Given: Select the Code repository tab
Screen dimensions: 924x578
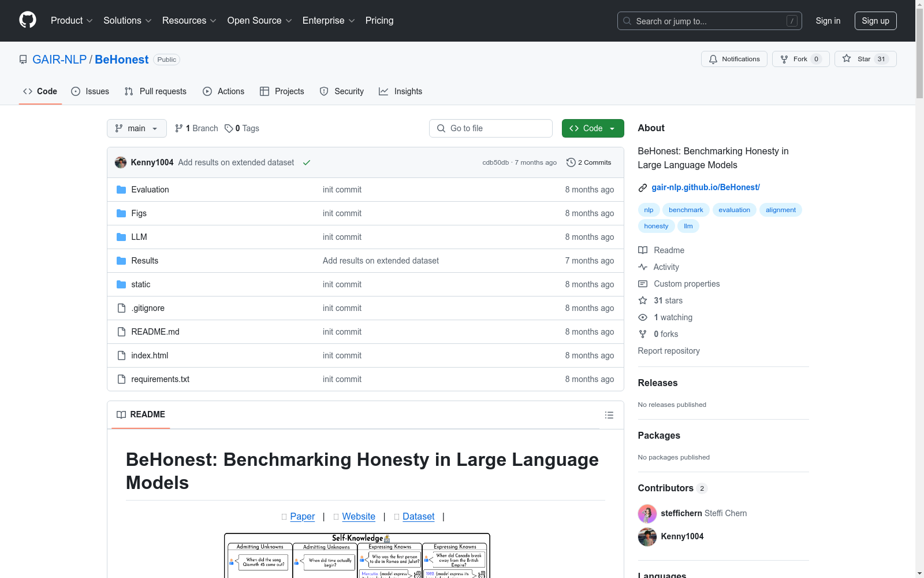Looking at the screenshot, I should click(x=40, y=91).
